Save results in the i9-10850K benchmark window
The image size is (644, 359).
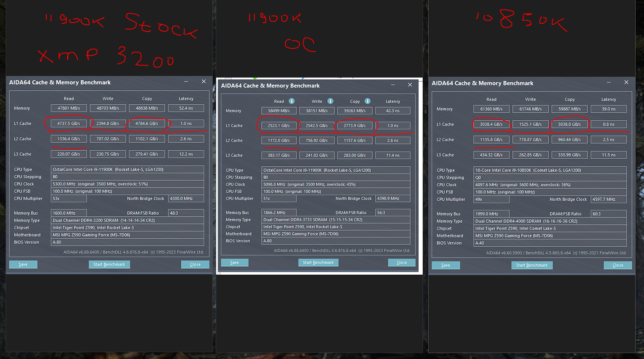(446, 265)
